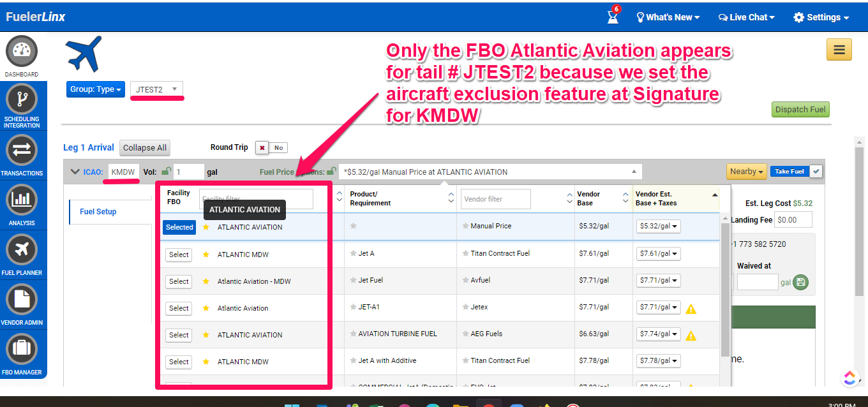Open the JTEST2 tail number dropdown
Viewport: 868px width, 407px height.
click(x=157, y=89)
